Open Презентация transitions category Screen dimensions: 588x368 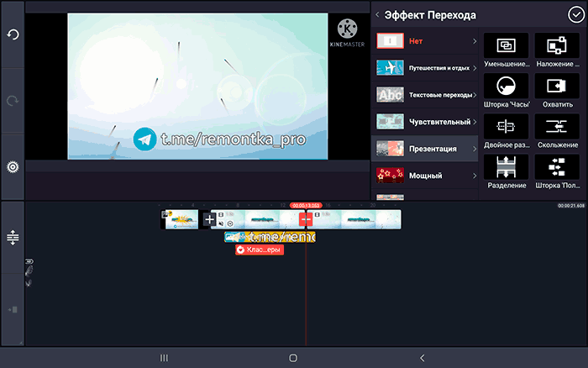pos(425,149)
